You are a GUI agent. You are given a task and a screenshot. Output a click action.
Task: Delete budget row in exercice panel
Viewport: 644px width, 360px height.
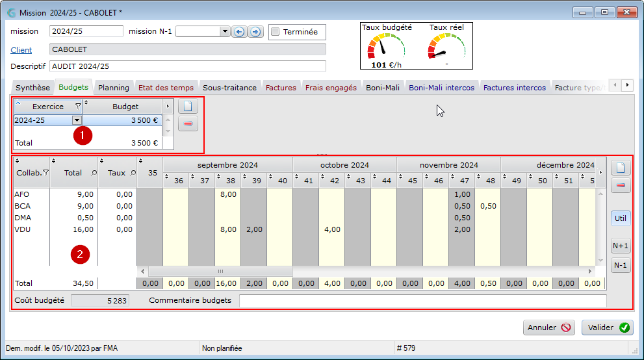pyautogui.click(x=188, y=123)
